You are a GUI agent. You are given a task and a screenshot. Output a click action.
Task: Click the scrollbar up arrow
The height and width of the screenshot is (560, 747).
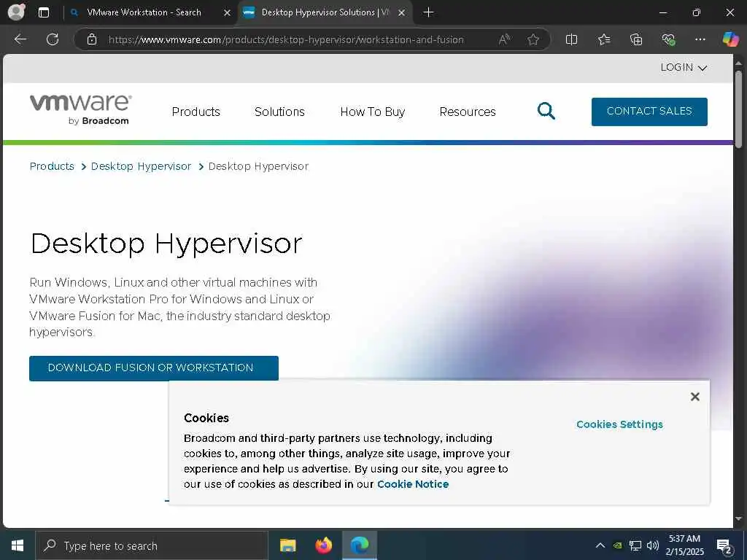(x=738, y=63)
